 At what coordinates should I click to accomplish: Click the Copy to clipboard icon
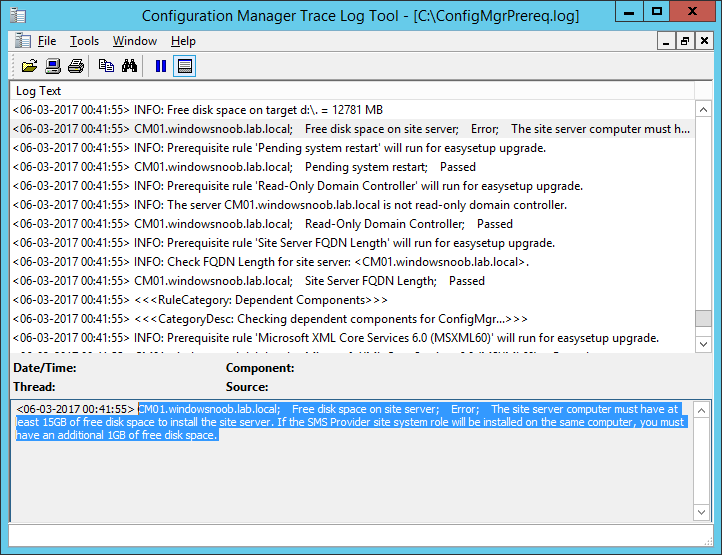[106, 66]
